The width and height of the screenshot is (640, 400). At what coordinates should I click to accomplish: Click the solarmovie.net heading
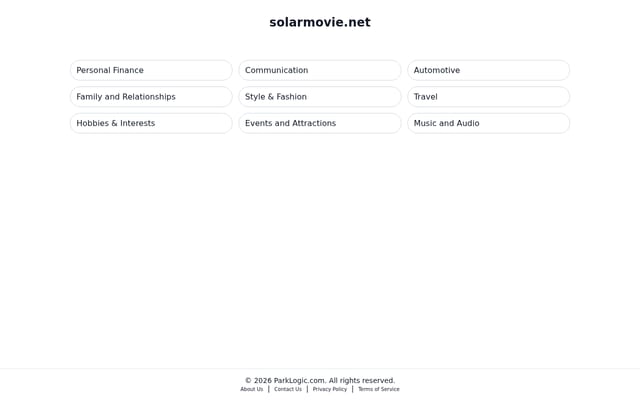pyautogui.click(x=320, y=22)
